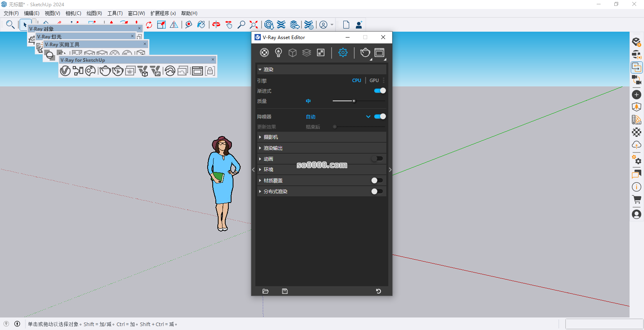Open the 绘图(R) menu
Image resolution: width=644 pixels, height=330 pixels.
(94, 13)
